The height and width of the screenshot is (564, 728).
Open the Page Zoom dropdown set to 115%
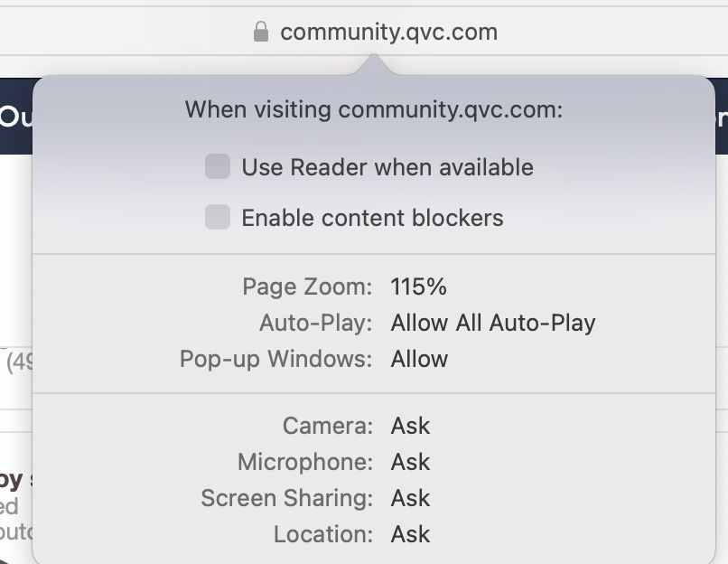point(420,287)
